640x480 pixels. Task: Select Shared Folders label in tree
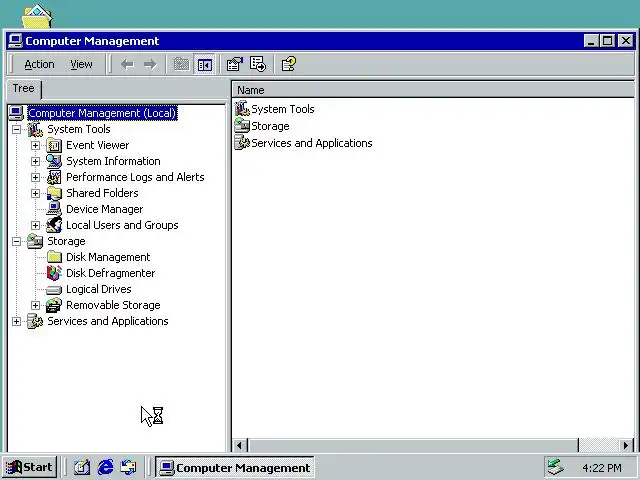pyautogui.click(x=102, y=193)
